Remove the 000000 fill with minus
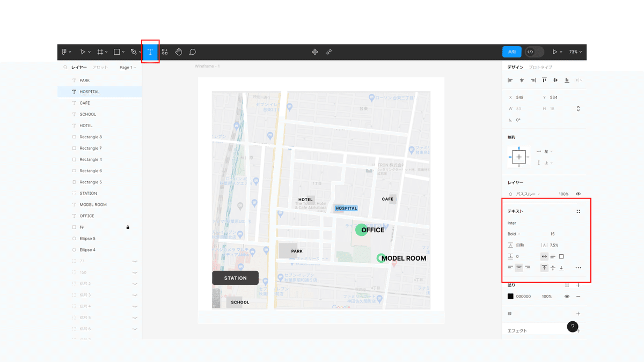Image resolution: width=644 pixels, height=362 pixels. pyautogui.click(x=578, y=297)
